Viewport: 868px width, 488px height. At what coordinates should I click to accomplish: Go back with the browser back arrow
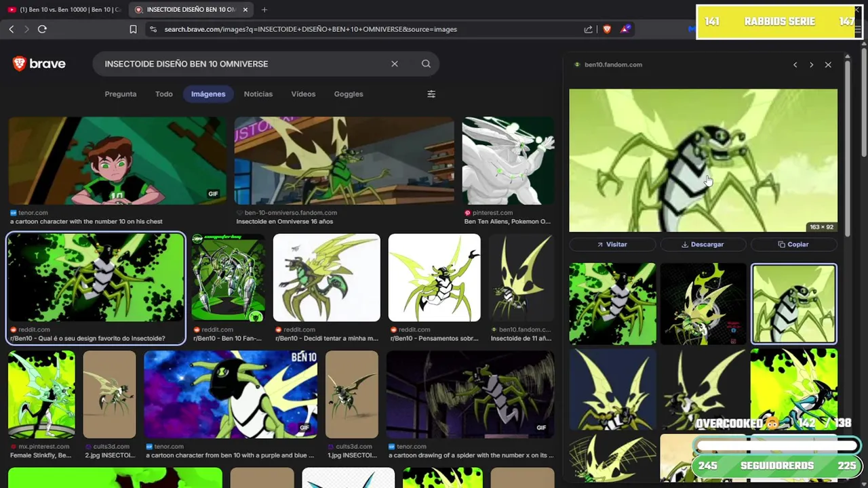pyautogui.click(x=12, y=29)
